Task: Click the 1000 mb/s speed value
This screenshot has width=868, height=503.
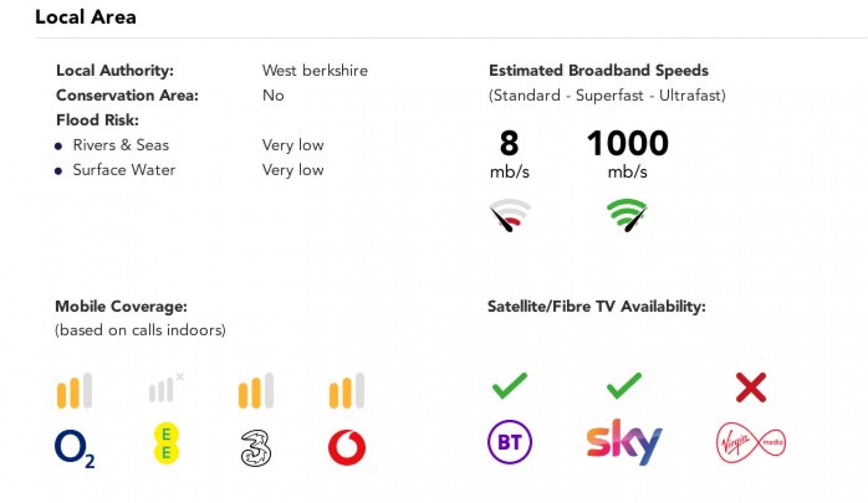Action: (627, 143)
